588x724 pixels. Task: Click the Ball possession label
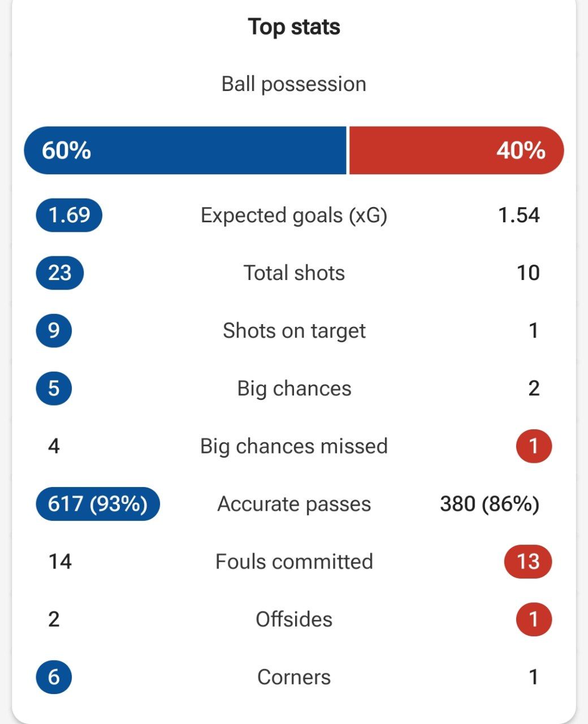[294, 84]
